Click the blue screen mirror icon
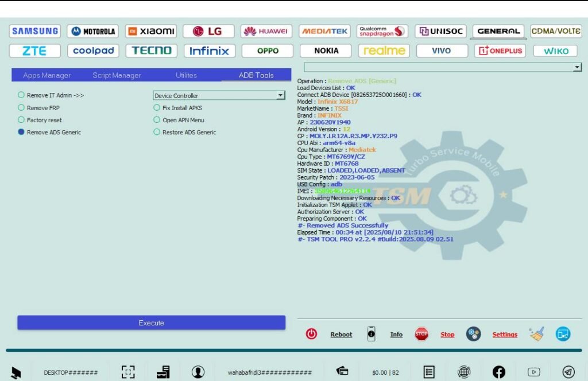The width and height of the screenshot is (588, 381). [x=563, y=334]
